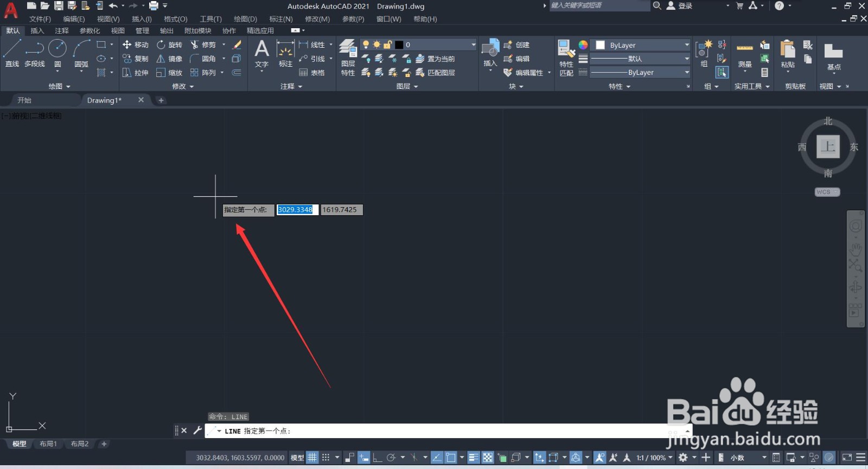The width and height of the screenshot is (868, 469).
Task: Click the 复制 copy tool
Action: coord(136,59)
